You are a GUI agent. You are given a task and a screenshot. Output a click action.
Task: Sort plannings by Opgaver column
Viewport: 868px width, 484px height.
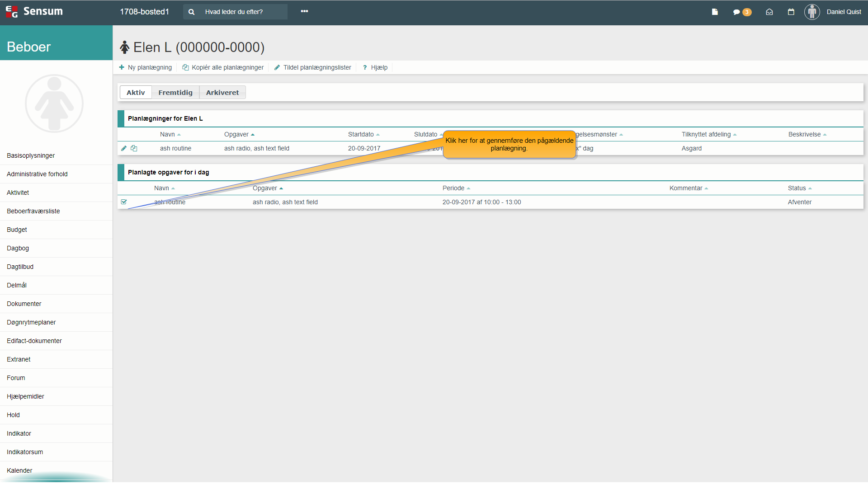click(x=239, y=134)
